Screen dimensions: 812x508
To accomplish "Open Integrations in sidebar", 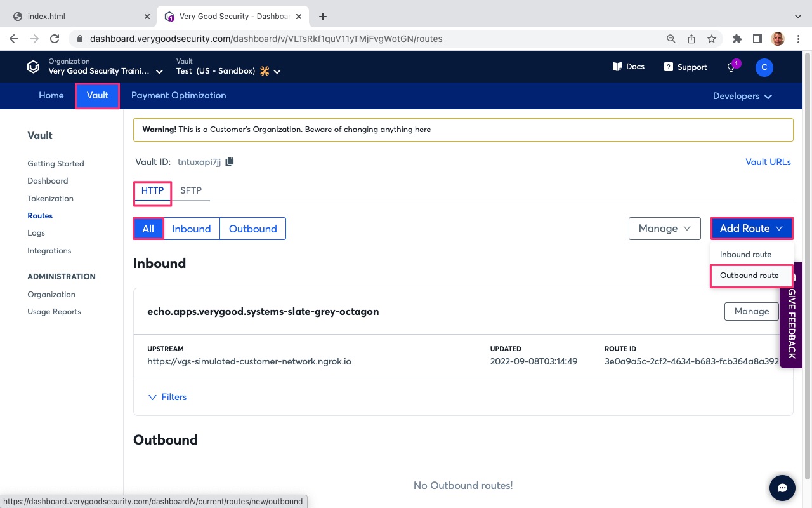I will point(49,251).
